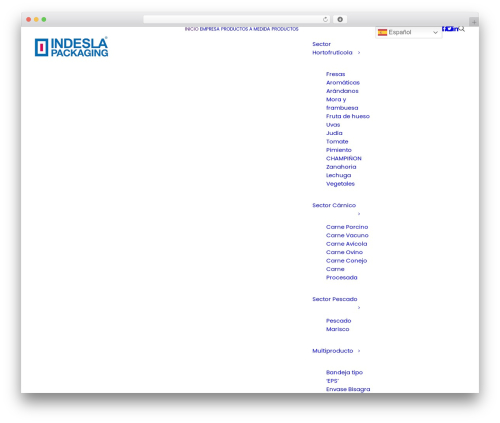
Task: Select Zanahoria link
Action: point(341,167)
